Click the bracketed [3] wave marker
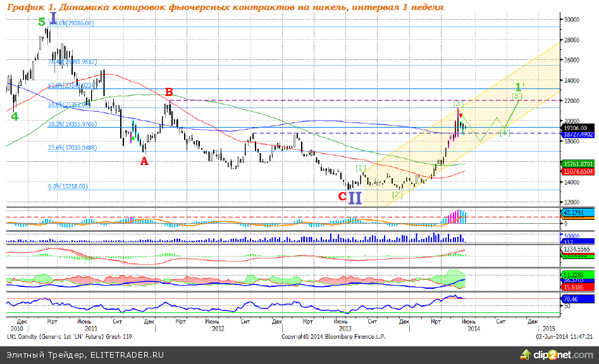Image resolution: width=599 pixels, height=364 pixels. click(459, 103)
